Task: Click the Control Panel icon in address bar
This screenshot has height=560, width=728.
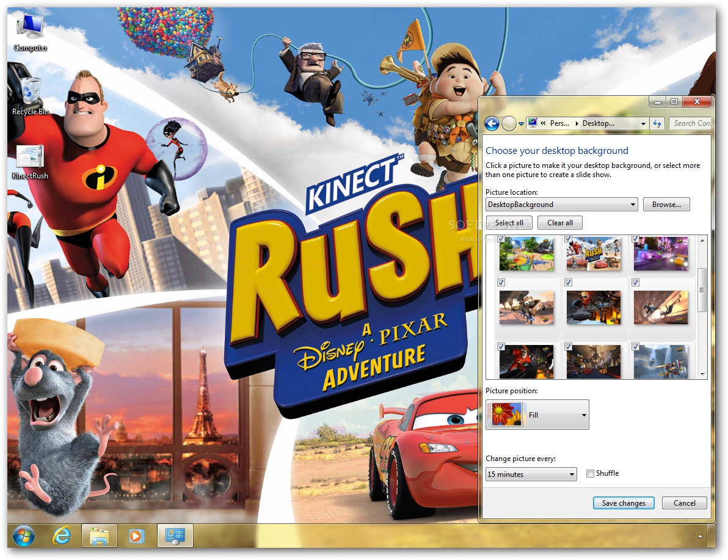Action: click(x=533, y=123)
